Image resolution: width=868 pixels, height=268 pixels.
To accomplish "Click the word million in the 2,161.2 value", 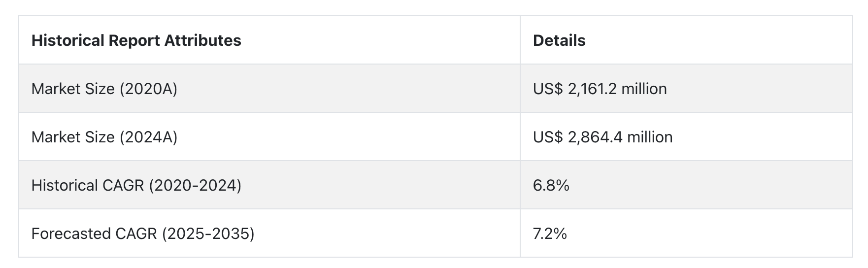I will pos(644,89).
